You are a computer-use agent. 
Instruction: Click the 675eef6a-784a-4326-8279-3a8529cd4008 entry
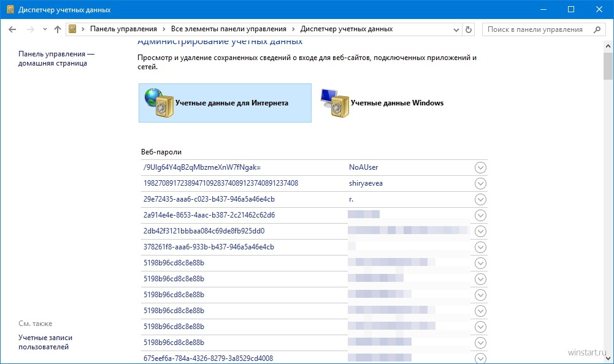coord(209,358)
